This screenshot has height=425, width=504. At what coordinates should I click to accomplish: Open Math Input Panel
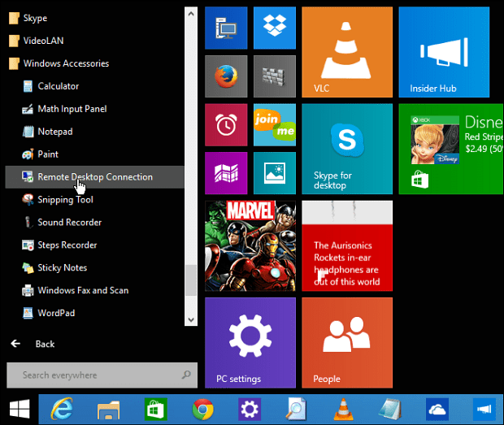point(95,109)
